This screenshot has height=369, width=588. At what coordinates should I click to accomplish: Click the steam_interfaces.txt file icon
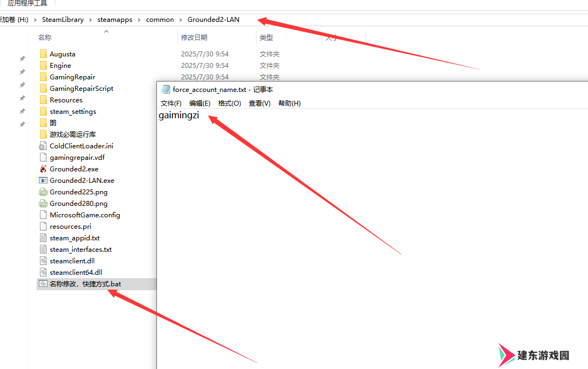coord(43,249)
